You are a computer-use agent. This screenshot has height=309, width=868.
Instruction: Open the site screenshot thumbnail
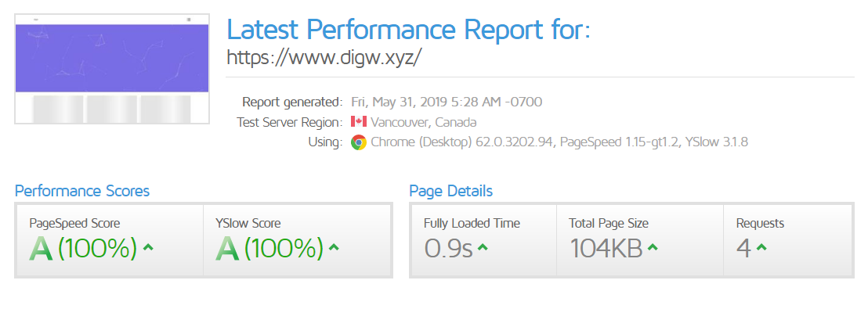tap(112, 69)
